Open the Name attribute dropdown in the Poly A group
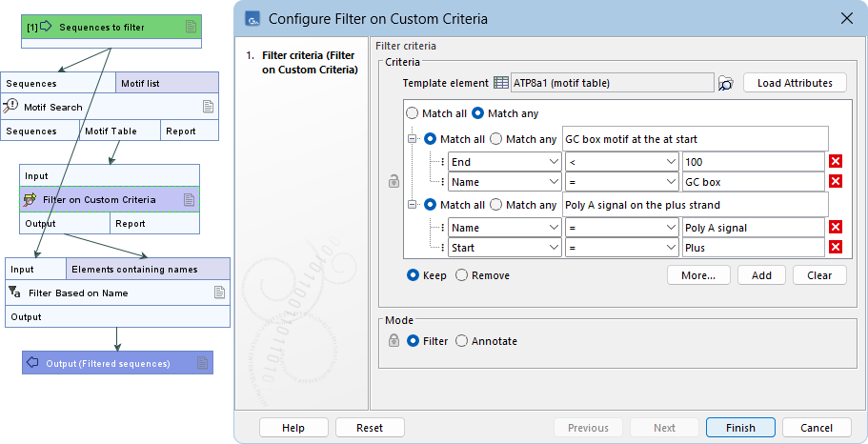The image size is (868, 444). [505, 228]
